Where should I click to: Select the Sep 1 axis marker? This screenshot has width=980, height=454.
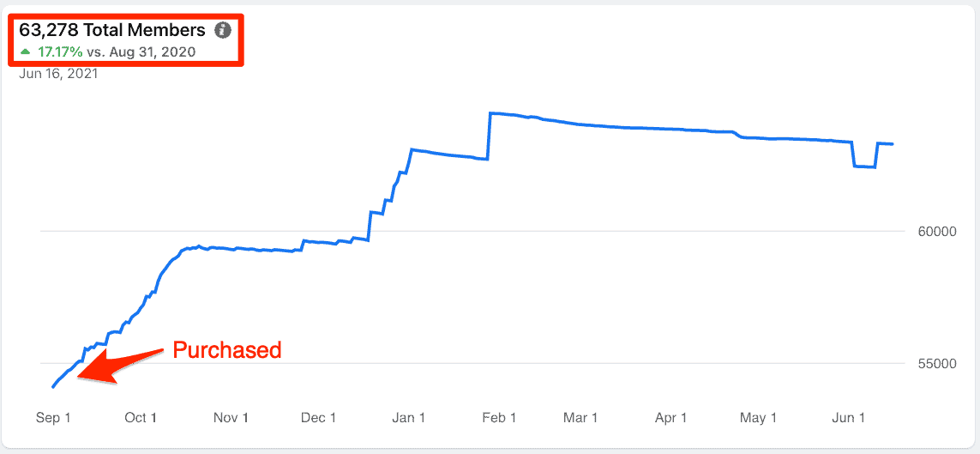(x=52, y=418)
